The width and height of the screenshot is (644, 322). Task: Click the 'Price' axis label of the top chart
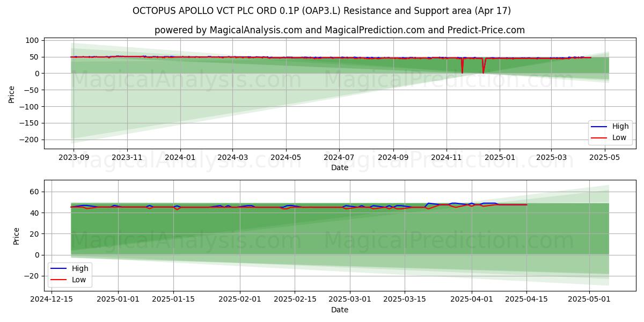(12, 94)
